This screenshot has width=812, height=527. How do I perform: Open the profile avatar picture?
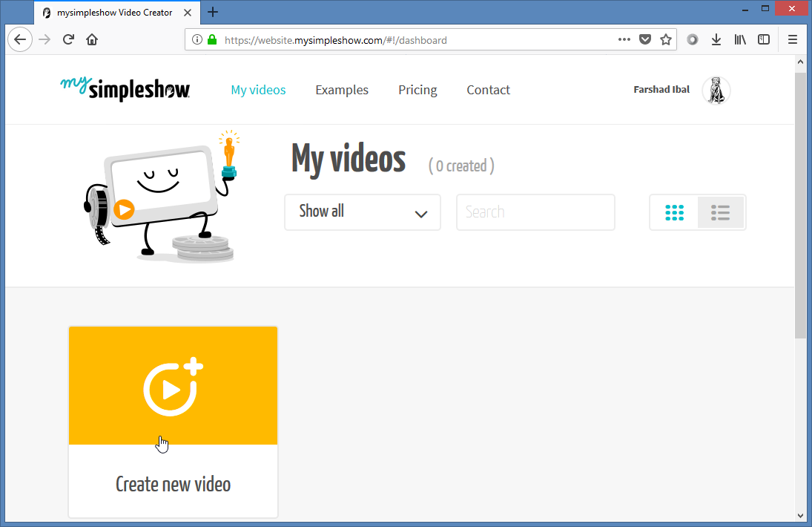tap(715, 90)
